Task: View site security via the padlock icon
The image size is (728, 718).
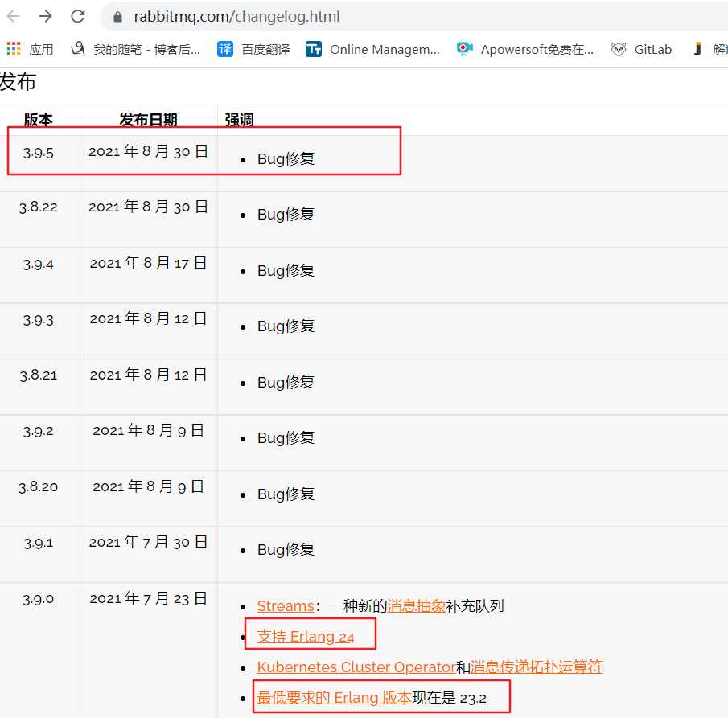Action: coord(117,17)
